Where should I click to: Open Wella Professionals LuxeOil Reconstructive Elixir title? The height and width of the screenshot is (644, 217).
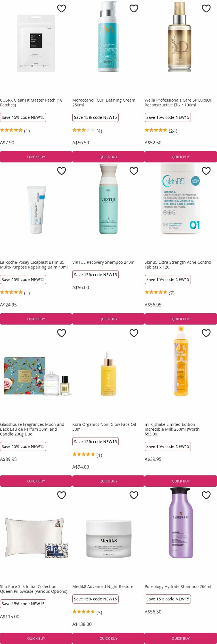click(x=178, y=102)
